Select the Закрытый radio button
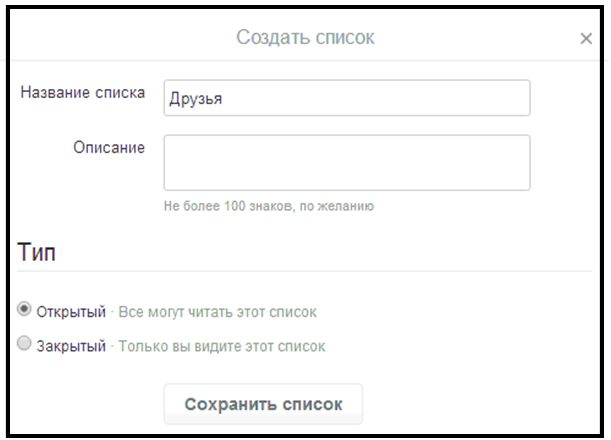This screenshot has width=611, height=440. (x=24, y=343)
